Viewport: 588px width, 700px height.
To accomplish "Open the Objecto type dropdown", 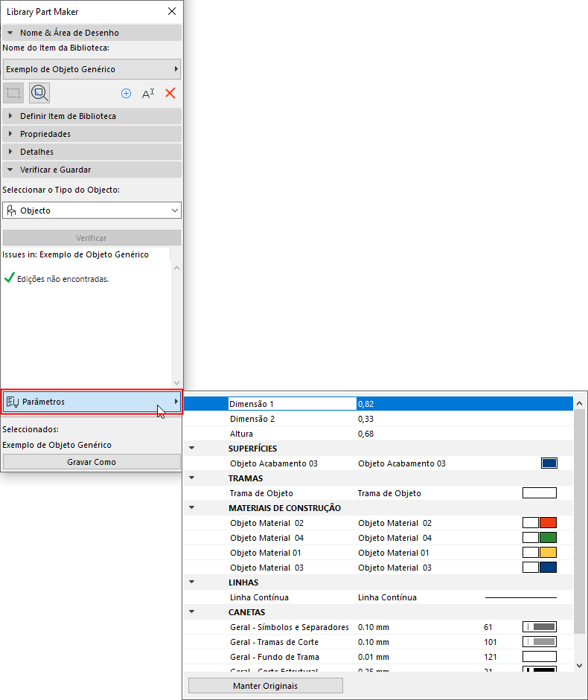I will click(x=92, y=211).
